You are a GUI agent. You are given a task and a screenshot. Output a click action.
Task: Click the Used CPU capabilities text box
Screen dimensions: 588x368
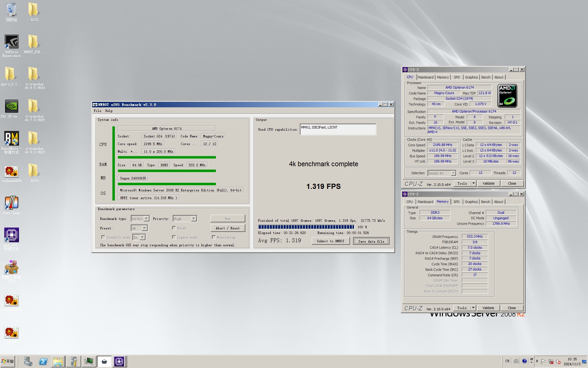338,129
